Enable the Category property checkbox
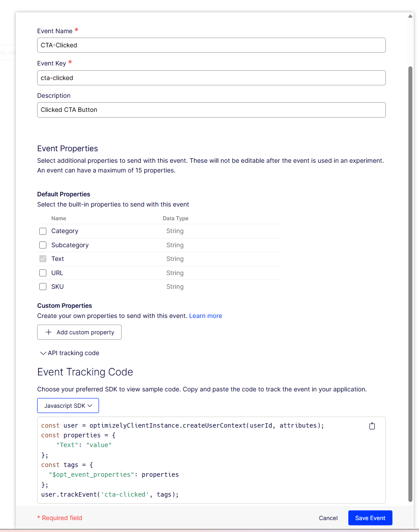 click(x=42, y=231)
